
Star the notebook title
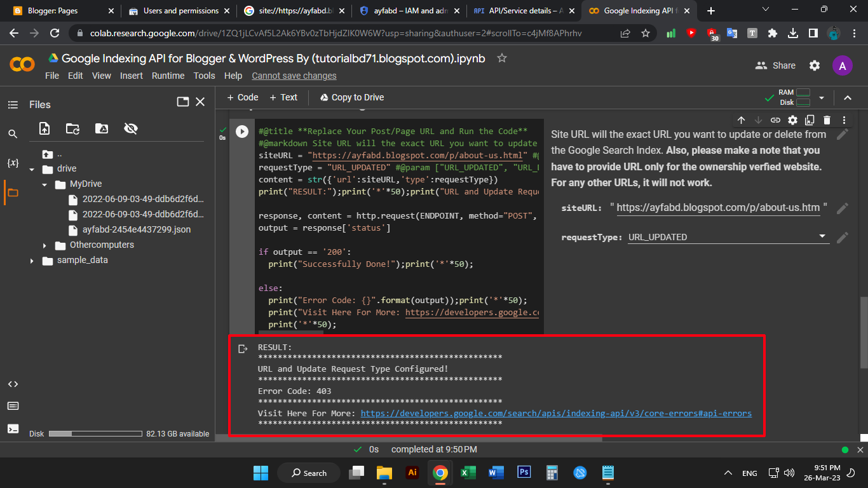tap(502, 58)
